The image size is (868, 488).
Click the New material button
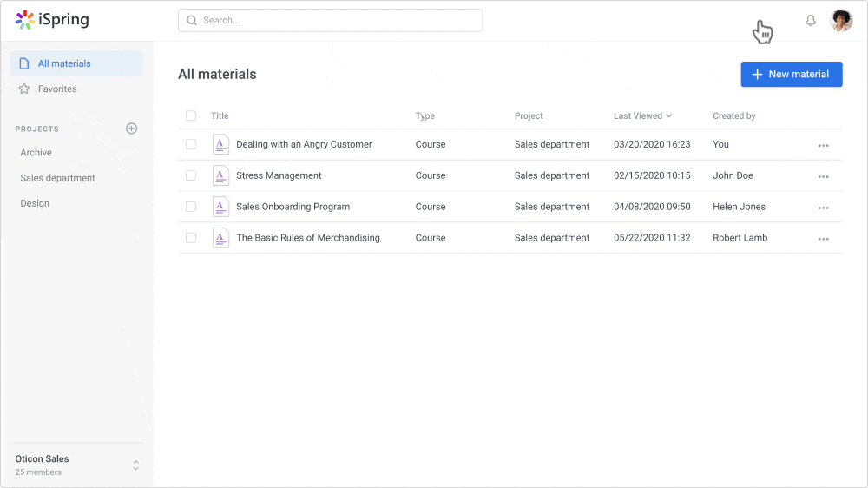(x=791, y=74)
